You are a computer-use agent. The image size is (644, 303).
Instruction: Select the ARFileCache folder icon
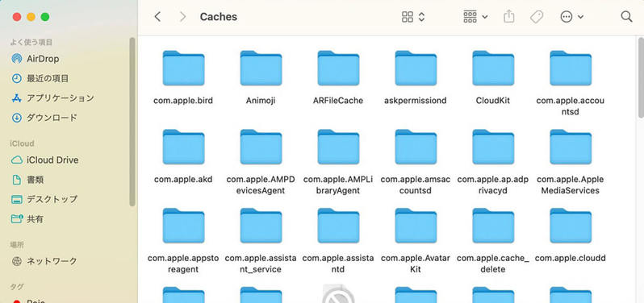[x=338, y=68]
